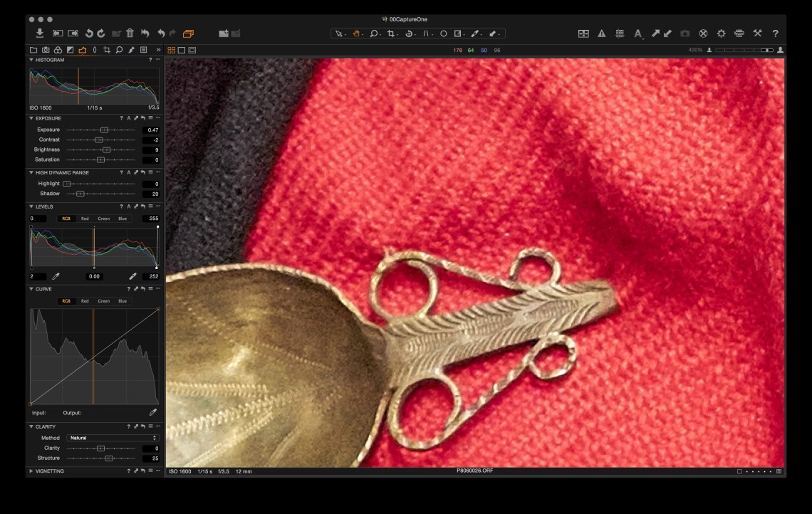The width and height of the screenshot is (812, 514).
Task: Enable the proof margin viewer toggle
Action: click(x=192, y=51)
